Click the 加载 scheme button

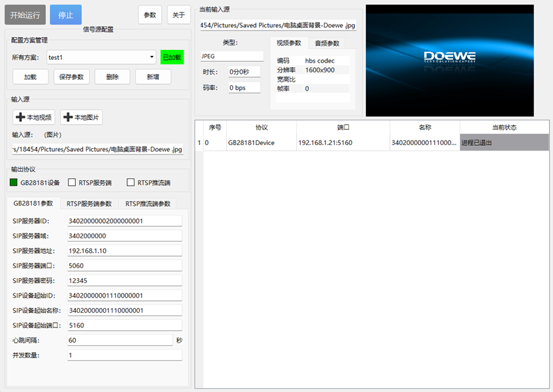(31, 77)
